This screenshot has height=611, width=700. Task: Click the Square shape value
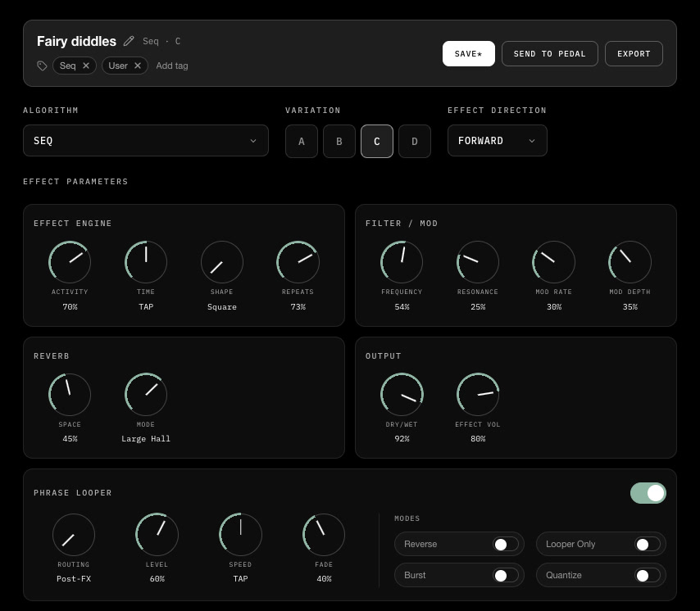(222, 307)
